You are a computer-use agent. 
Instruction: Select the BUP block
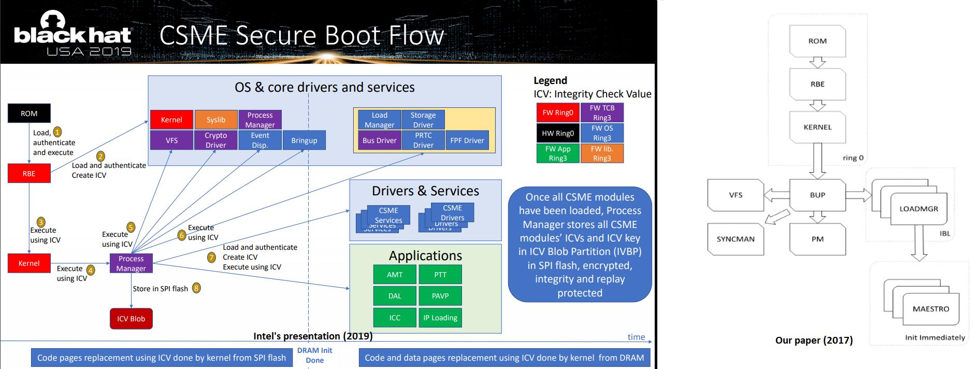(x=817, y=195)
